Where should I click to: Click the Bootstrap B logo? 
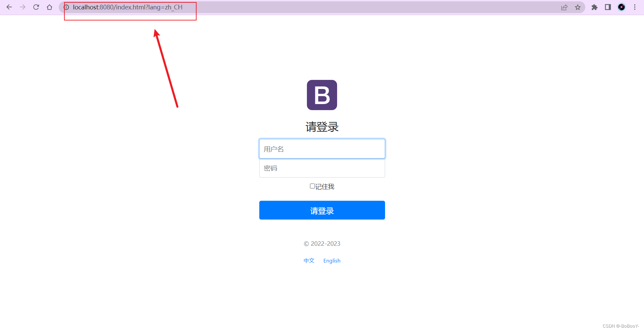322,95
